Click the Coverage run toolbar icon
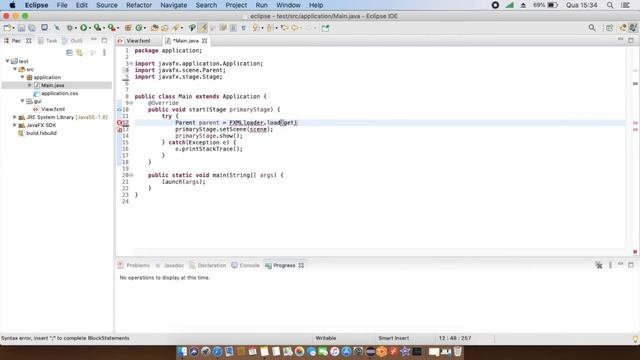Screen dimensions: 640x360 [x=97, y=28]
